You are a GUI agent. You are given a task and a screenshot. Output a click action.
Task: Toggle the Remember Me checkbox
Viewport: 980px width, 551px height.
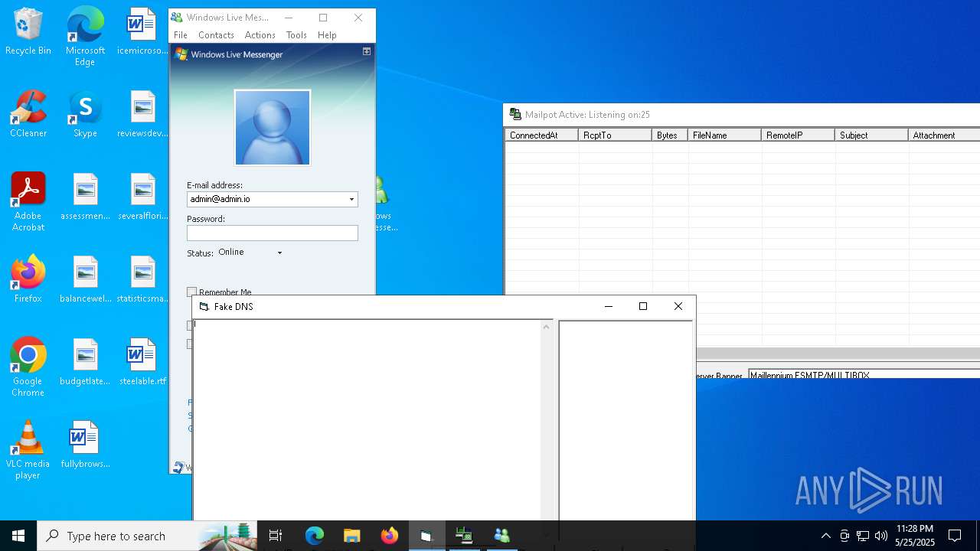click(191, 292)
